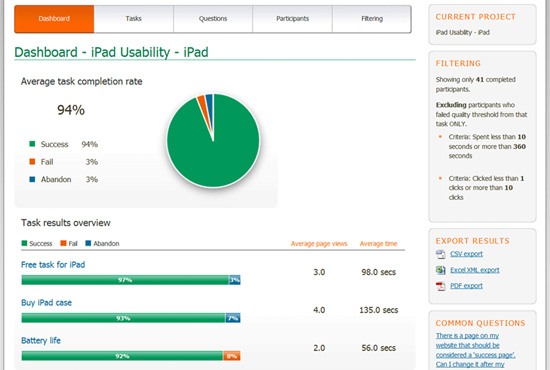Click the 4.0 page views value
Screen dimensions: 550x370
[319, 310]
